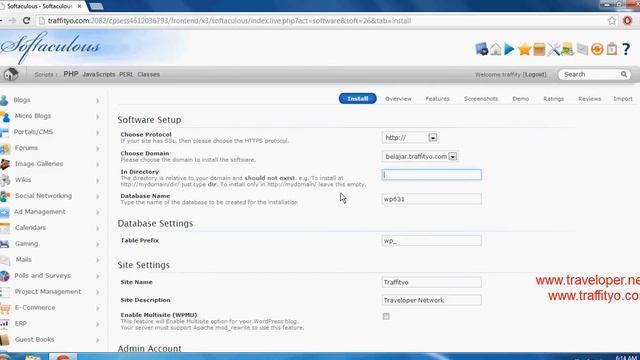Click the blue play arrow demos icon
Screen dimensions: 640x360
509,49
